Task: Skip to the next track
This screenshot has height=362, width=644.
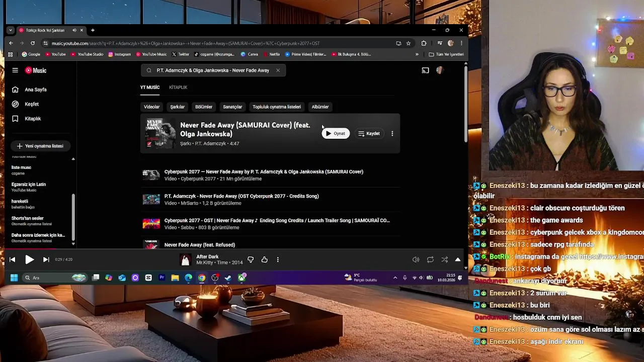Action: click(x=46, y=259)
